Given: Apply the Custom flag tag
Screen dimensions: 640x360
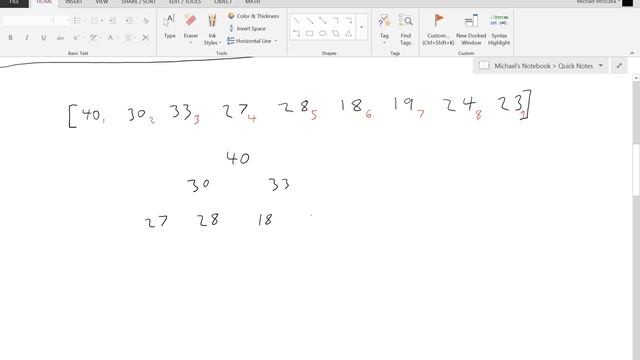Looking at the screenshot, I should 438,29.
